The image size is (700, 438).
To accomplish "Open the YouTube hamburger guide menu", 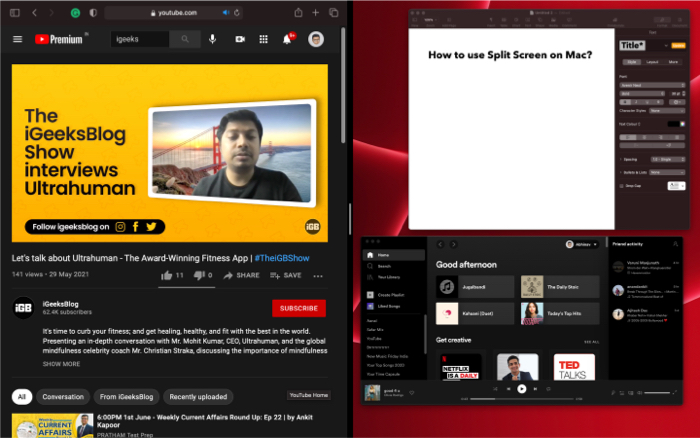I will tap(17, 39).
